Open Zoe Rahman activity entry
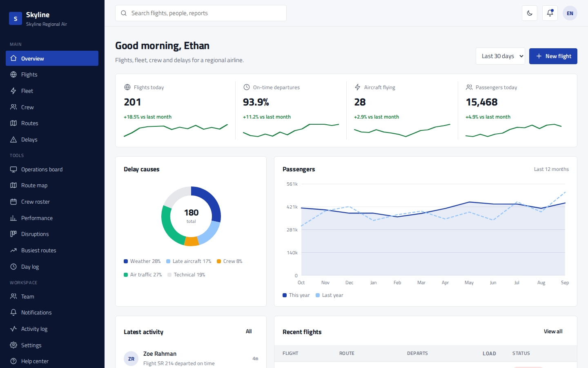Screen dimensions: 588x368 tap(191, 359)
